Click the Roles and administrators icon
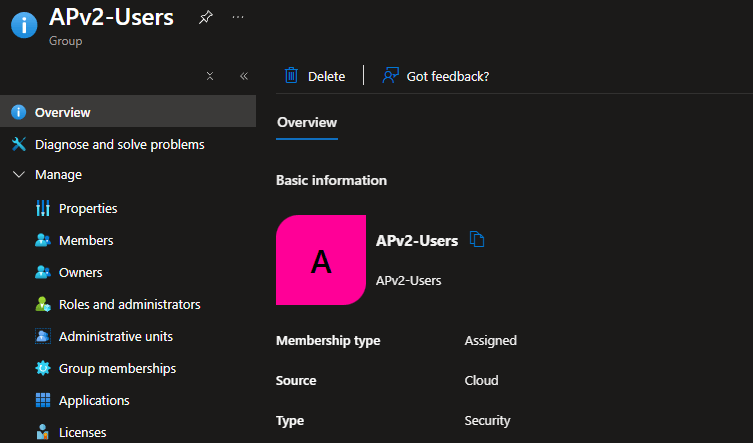The width and height of the screenshot is (753, 443). [x=43, y=304]
